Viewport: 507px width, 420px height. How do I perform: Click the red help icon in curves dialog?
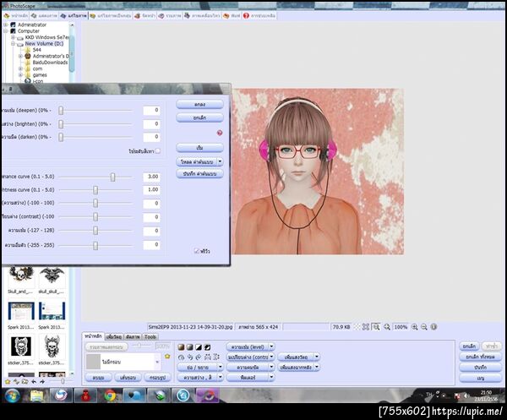click(x=220, y=133)
